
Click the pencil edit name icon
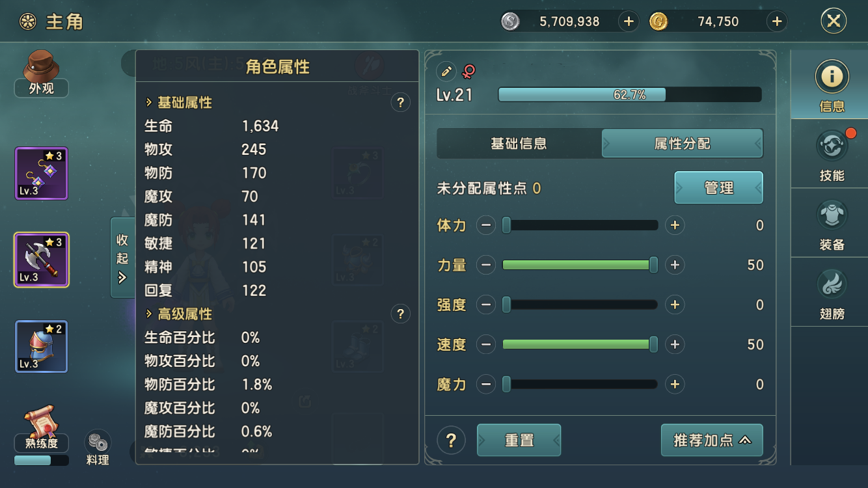[446, 71]
